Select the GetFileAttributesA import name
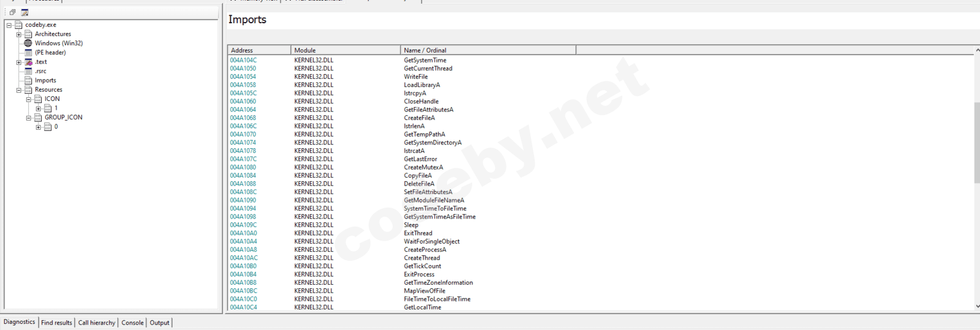Image resolution: width=980 pixels, height=330 pixels. click(429, 110)
